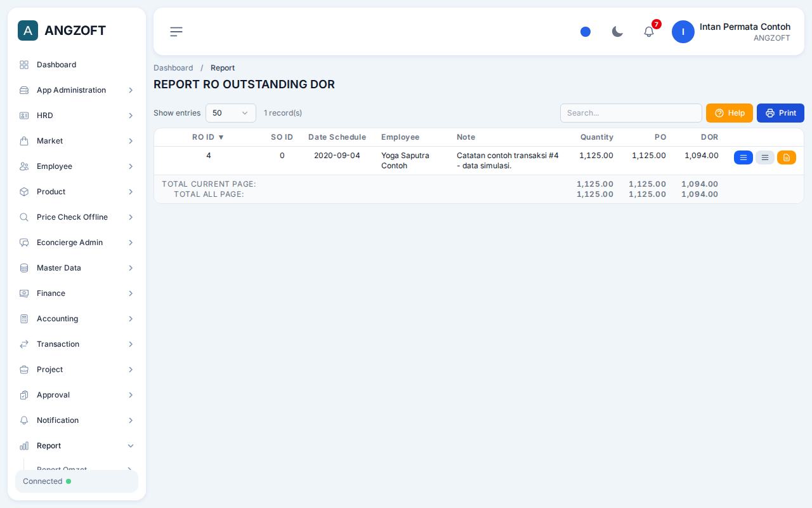Image resolution: width=812 pixels, height=508 pixels.
Task: Expand the Econcierge Admin submenu arrow
Action: tap(131, 243)
